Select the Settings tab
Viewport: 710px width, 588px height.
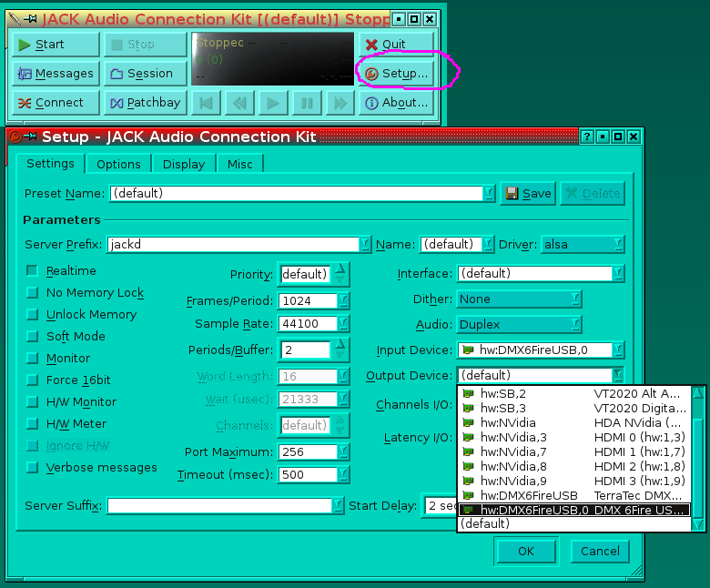click(50, 164)
